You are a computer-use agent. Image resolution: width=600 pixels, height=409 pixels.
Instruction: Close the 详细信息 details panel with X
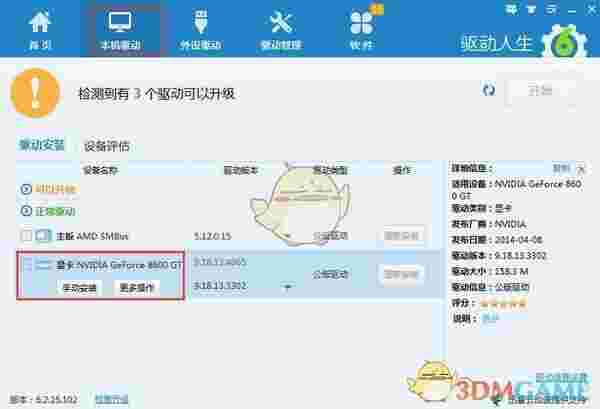click(581, 169)
